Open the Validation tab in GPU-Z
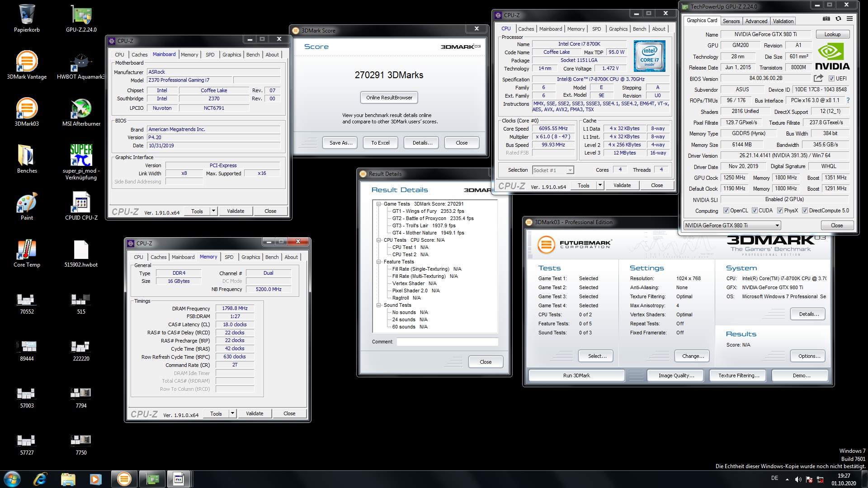The height and width of the screenshot is (488, 868). pos(783,21)
